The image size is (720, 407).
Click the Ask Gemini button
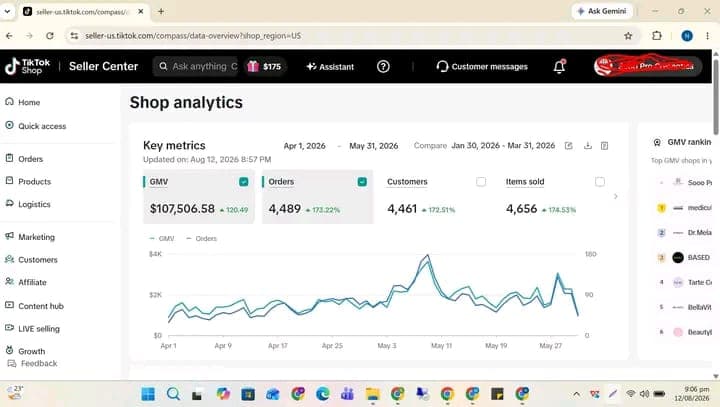(602, 11)
